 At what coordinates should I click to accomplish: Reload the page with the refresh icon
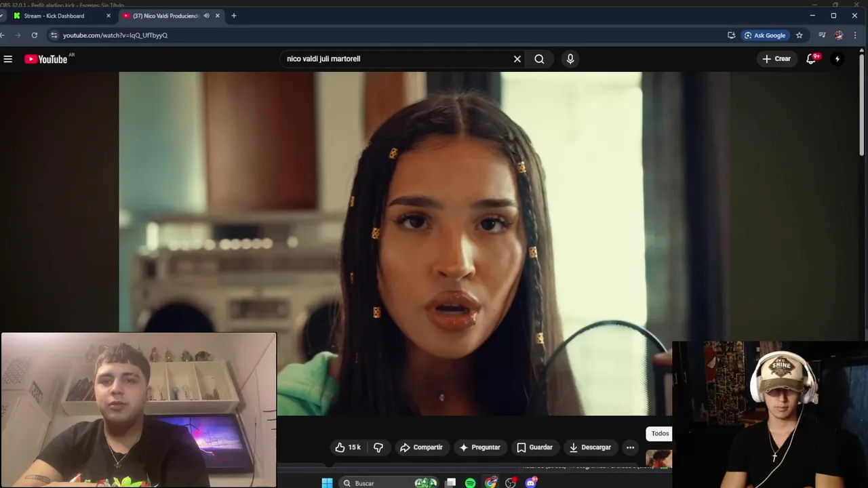coord(35,35)
